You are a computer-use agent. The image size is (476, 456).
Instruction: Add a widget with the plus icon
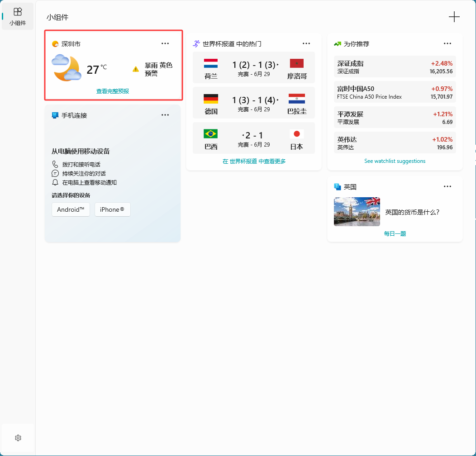click(454, 17)
